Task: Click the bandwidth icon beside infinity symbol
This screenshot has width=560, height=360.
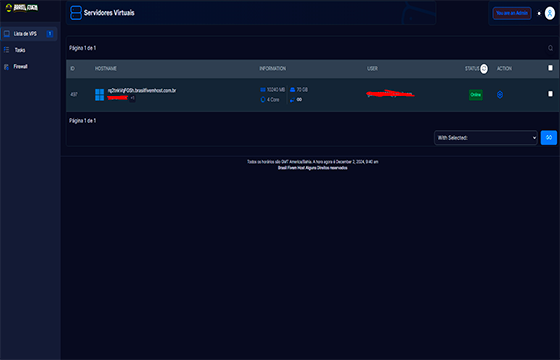Action: (292, 100)
